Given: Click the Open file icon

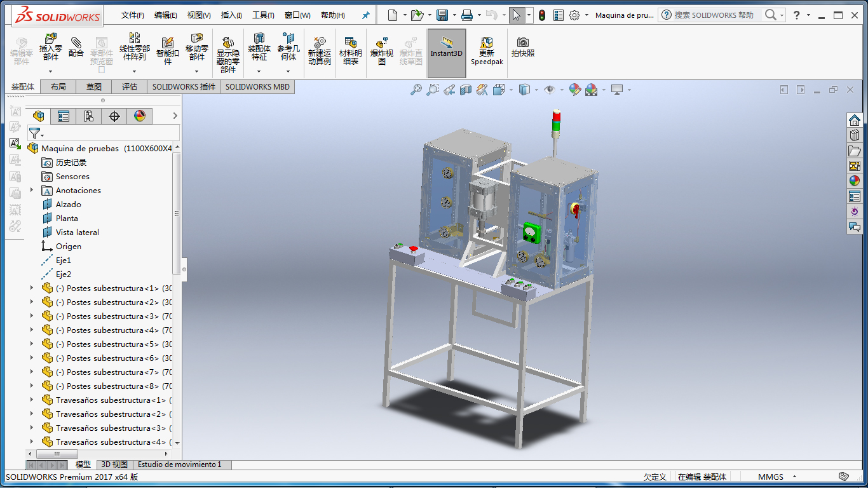Looking at the screenshot, I should click(417, 15).
